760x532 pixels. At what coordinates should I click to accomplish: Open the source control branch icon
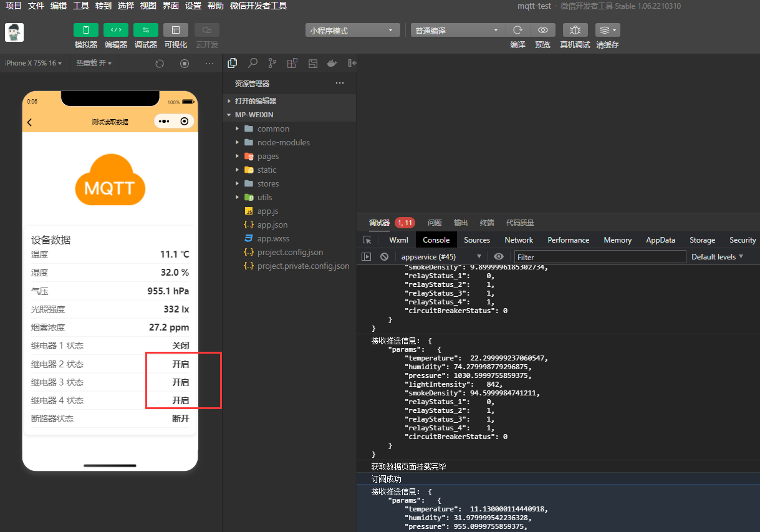(x=272, y=63)
